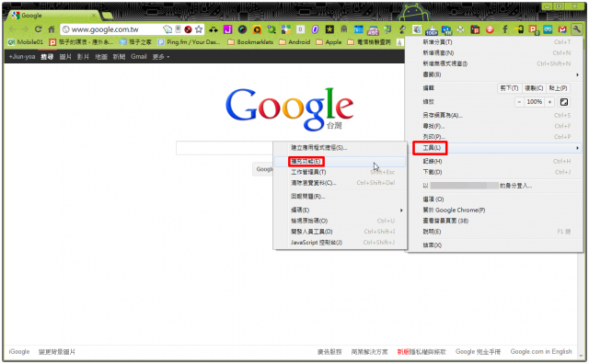This screenshot has height=364, width=589.
Task: Click the browser forward arrow
Action: pos(25,29)
